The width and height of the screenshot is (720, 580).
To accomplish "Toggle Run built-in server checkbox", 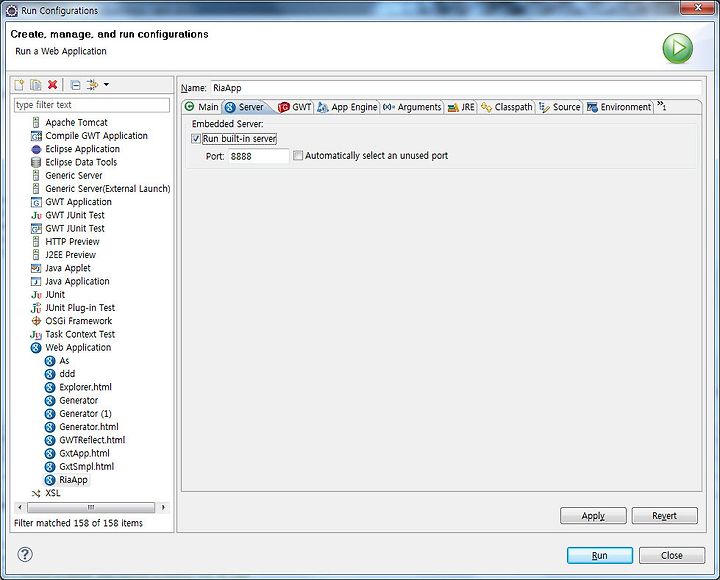I will click(x=196, y=139).
